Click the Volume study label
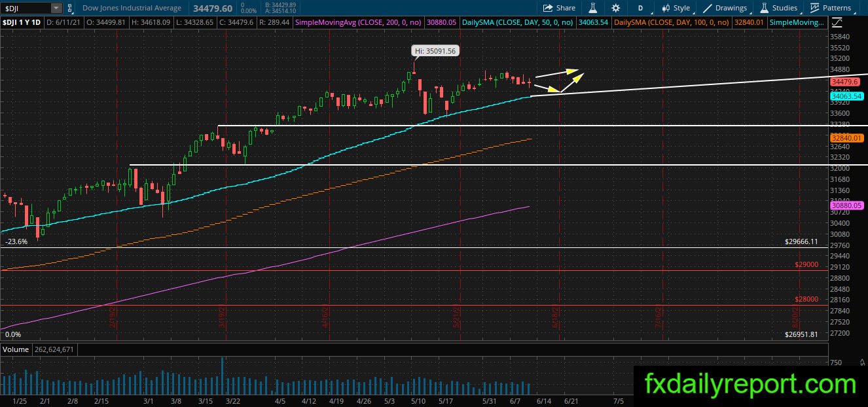868x407 pixels. (x=16, y=349)
